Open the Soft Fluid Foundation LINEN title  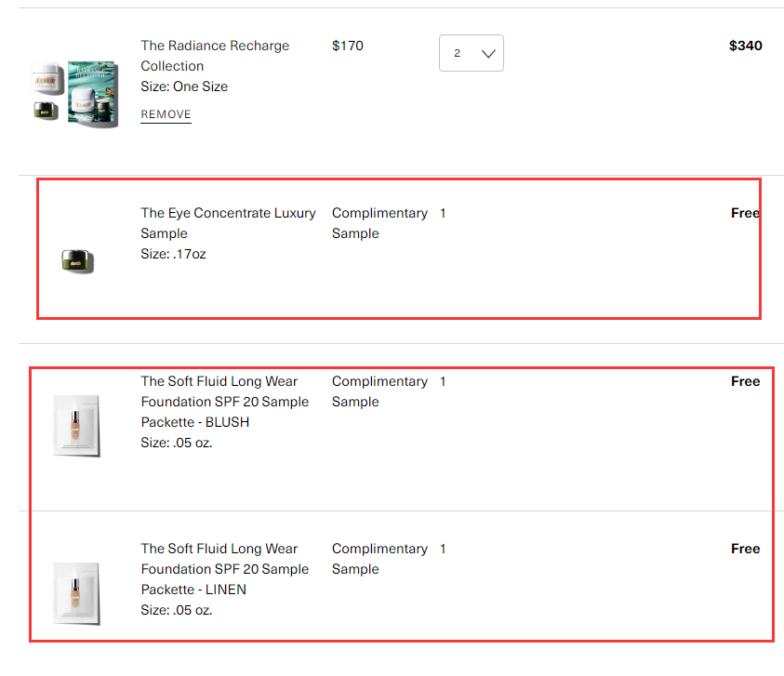[224, 569]
